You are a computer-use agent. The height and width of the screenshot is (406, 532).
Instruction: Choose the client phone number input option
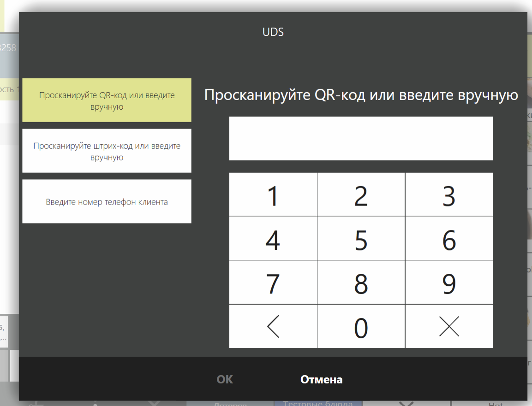coord(107,201)
